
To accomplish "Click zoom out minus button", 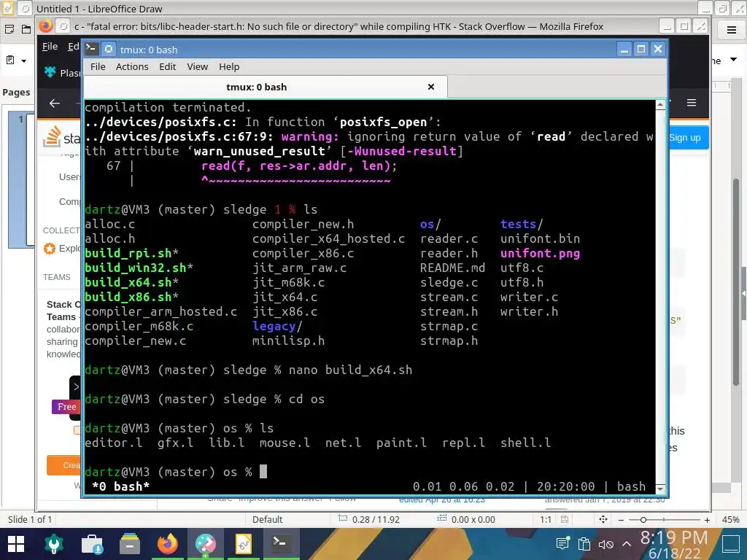I will point(621,520).
